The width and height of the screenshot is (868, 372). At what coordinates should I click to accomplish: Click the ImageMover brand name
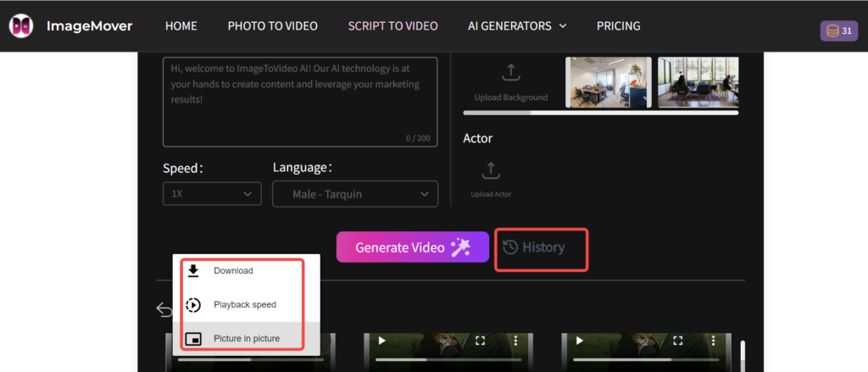(x=89, y=26)
